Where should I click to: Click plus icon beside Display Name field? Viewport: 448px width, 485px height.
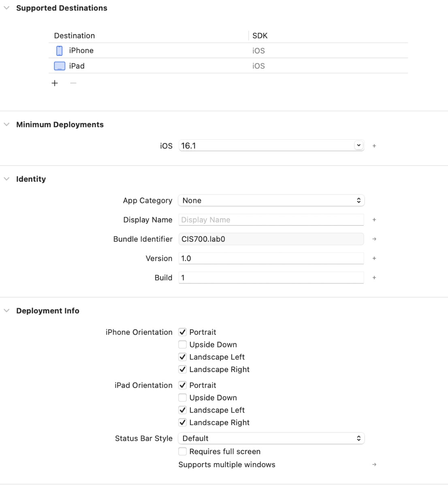click(374, 220)
